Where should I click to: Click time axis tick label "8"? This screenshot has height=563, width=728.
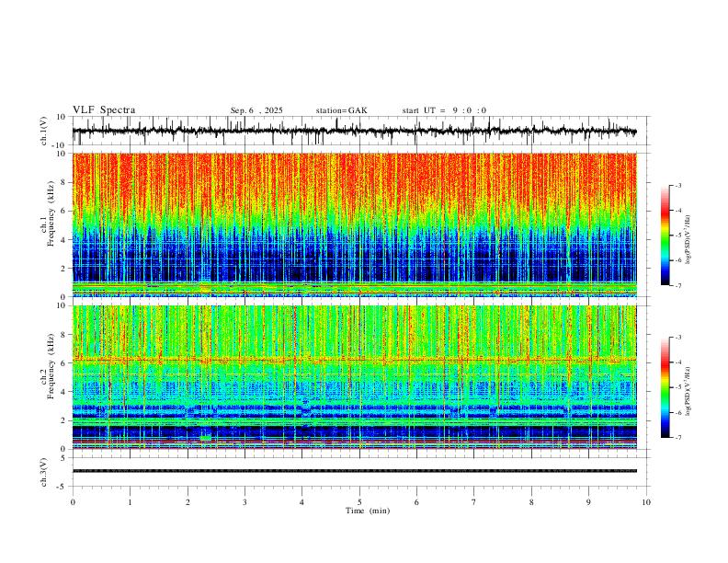click(x=531, y=502)
